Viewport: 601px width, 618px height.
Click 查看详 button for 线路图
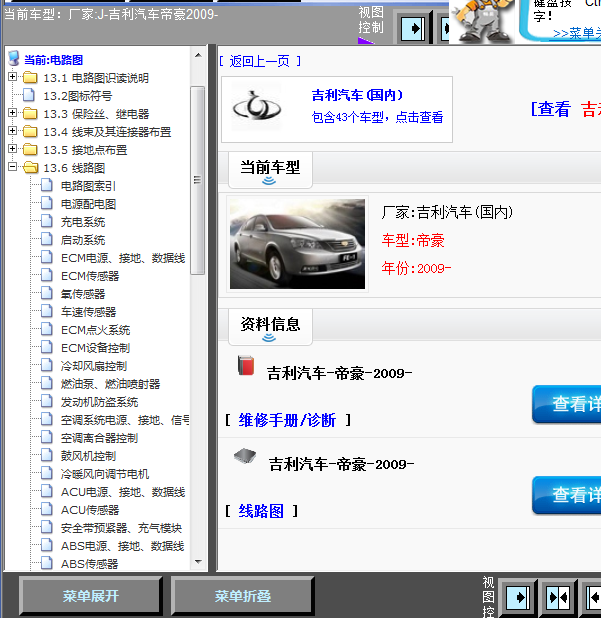pos(566,495)
